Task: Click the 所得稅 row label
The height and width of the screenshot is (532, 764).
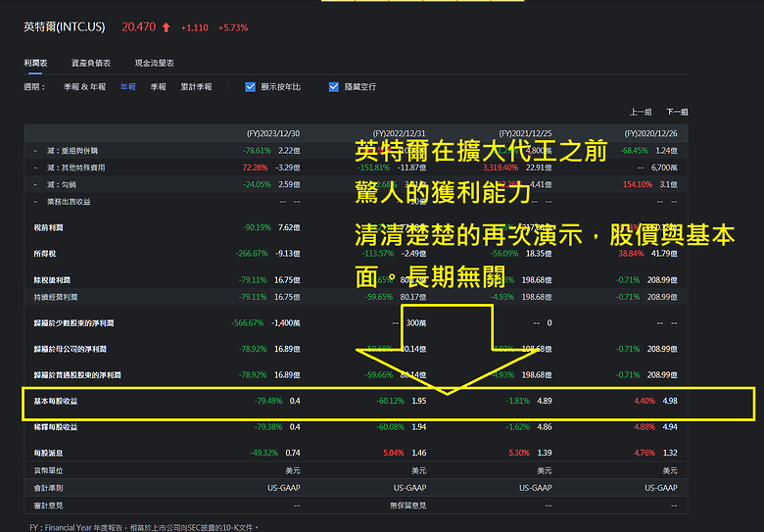Action: [45, 254]
